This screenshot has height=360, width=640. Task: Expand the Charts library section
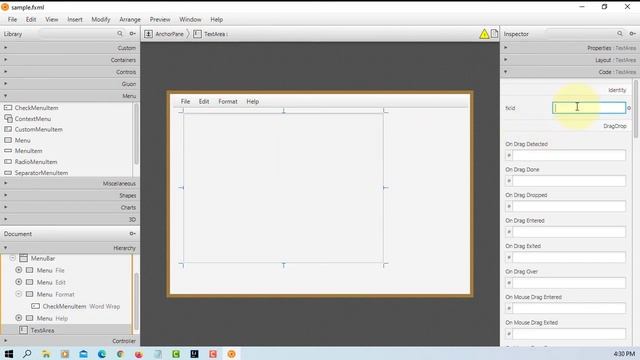pyautogui.click(x=70, y=207)
